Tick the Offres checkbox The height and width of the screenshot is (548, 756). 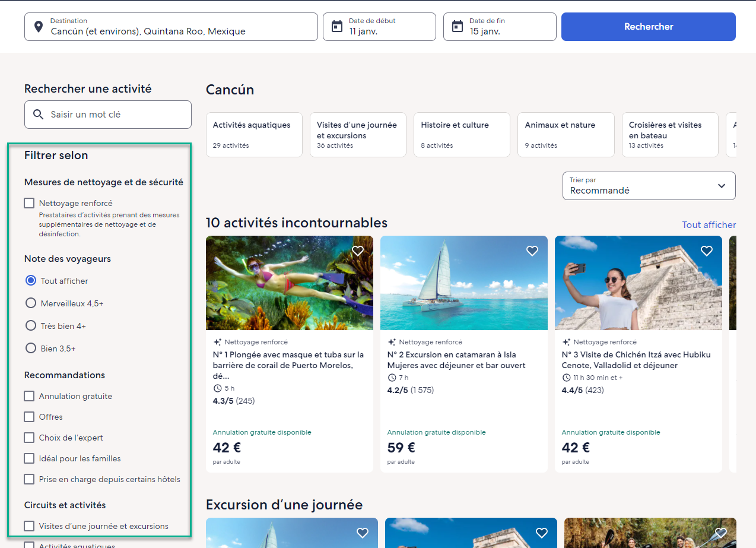29,417
